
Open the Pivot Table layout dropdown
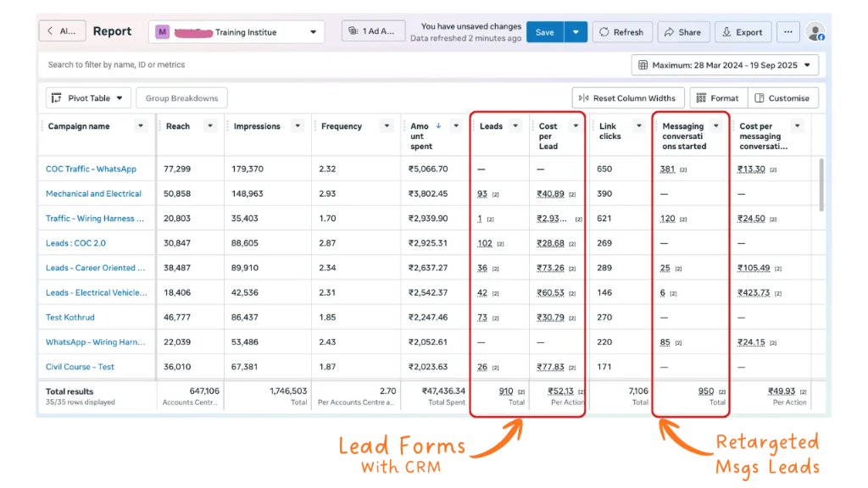click(88, 98)
